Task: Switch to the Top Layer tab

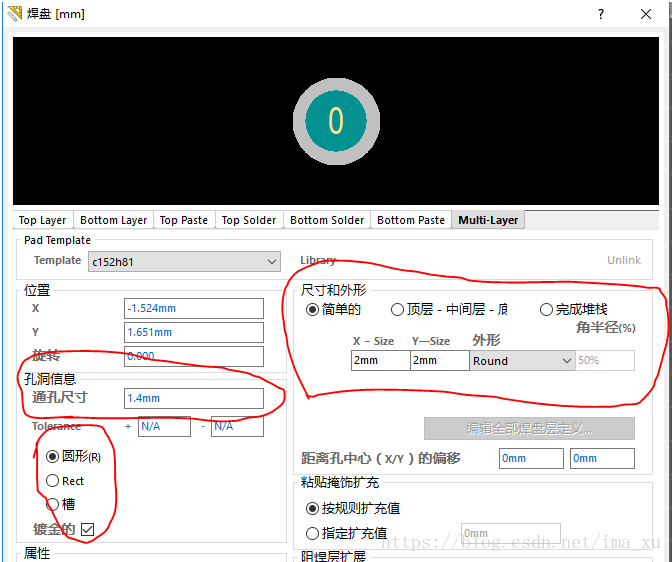Action: [43, 220]
